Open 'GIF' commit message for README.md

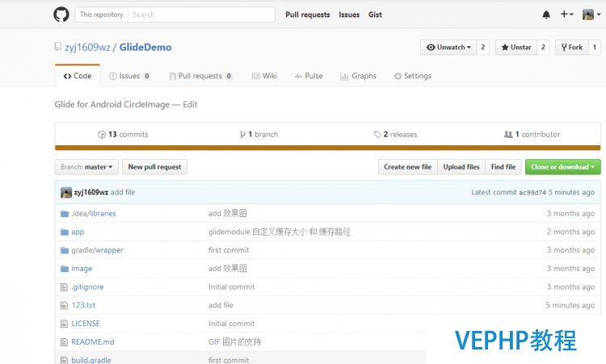[234, 342]
